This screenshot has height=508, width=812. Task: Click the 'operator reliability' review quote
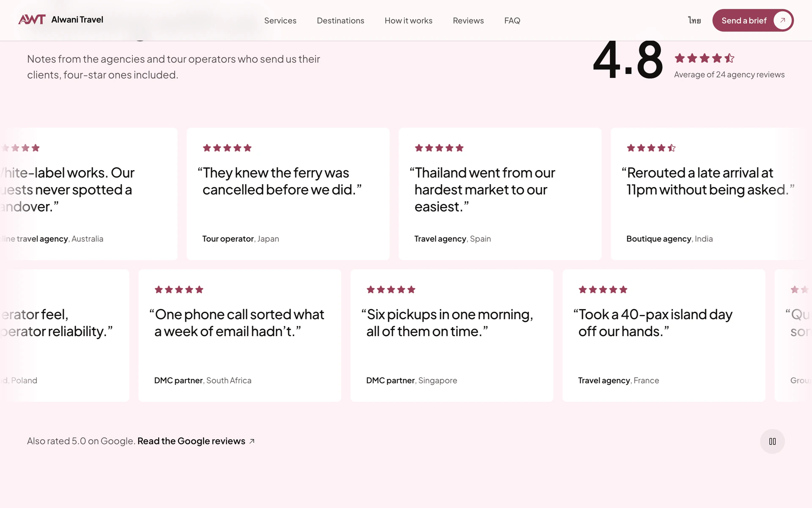coord(57,323)
